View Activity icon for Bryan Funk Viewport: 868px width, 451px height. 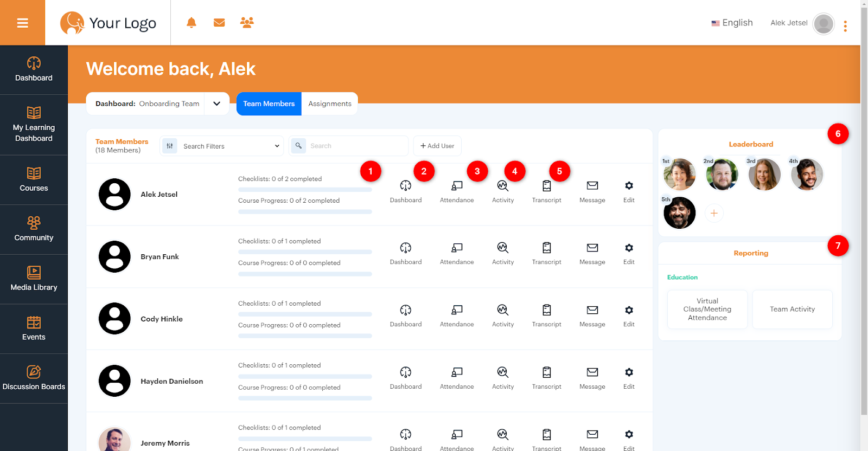click(x=502, y=248)
